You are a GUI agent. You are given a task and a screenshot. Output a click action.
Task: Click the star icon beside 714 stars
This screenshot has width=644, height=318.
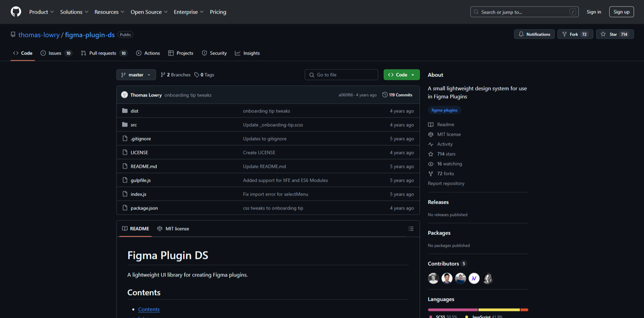[x=431, y=154]
